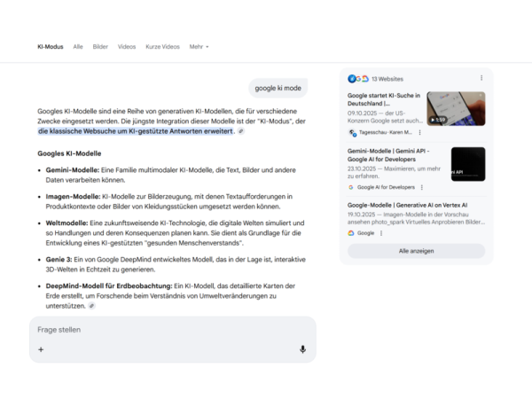Image resolution: width=532 pixels, height=399 pixels.
Task: Click the 'Genie 3:' bullet label
Action: (x=59, y=260)
